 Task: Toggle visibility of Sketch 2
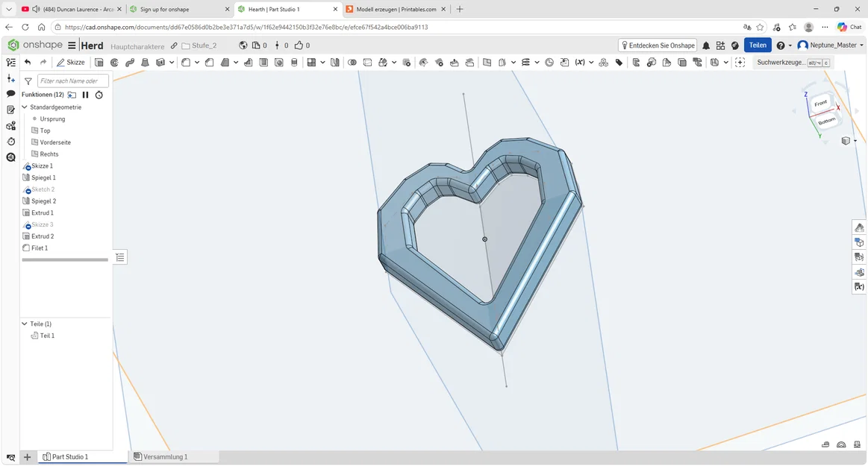[x=27, y=189]
